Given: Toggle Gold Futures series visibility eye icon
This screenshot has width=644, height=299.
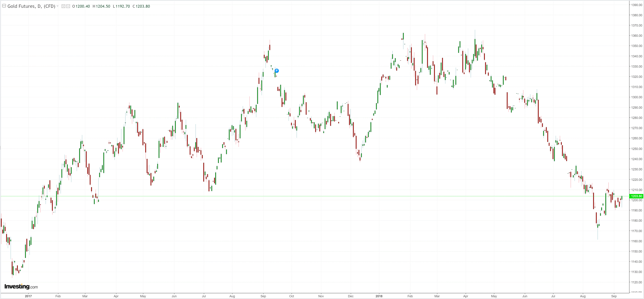Looking at the screenshot, I should pos(63,6).
